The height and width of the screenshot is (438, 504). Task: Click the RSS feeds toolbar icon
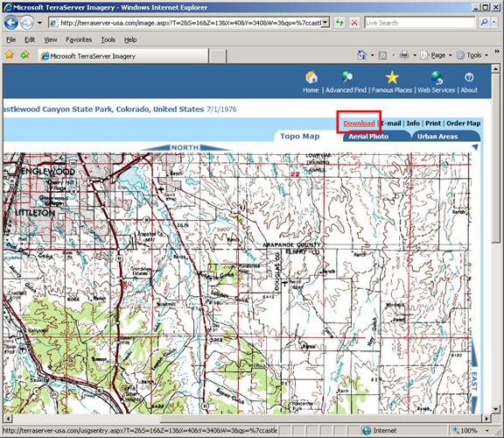[382, 55]
